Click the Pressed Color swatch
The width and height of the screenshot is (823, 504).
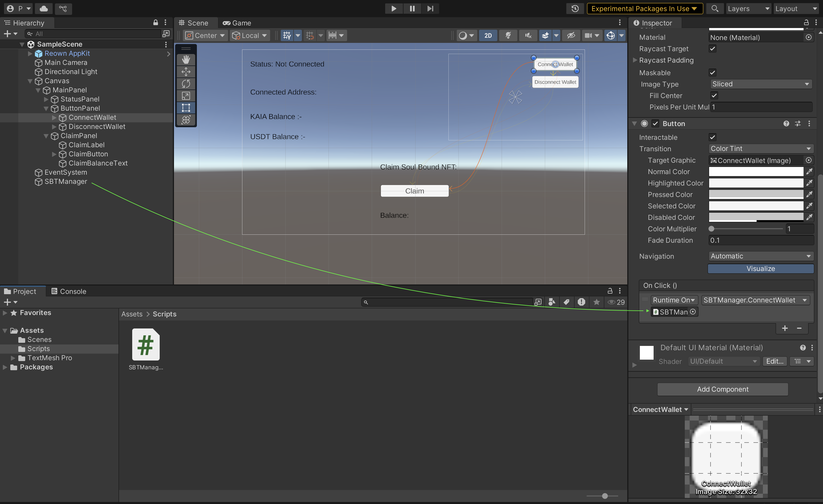pos(756,195)
